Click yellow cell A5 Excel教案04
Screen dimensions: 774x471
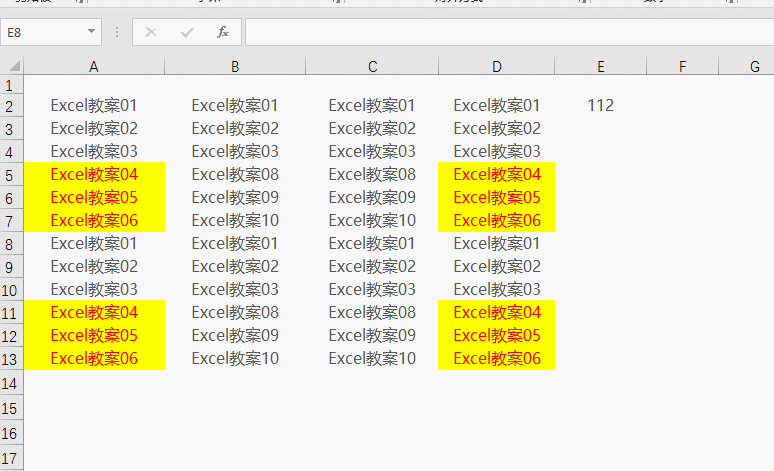click(94, 174)
